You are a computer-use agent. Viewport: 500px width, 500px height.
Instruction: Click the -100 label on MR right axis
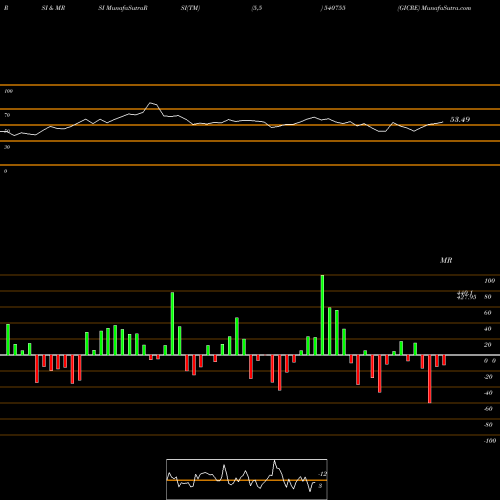pyautogui.click(x=489, y=441)
